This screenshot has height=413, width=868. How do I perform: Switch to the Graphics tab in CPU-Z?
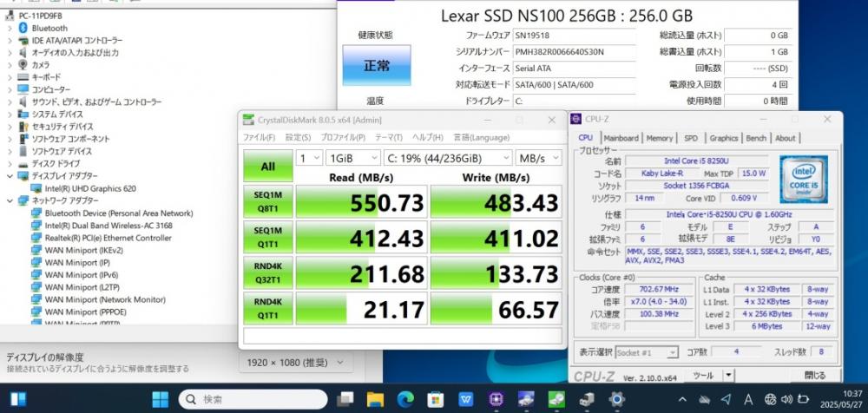[724, 139]
